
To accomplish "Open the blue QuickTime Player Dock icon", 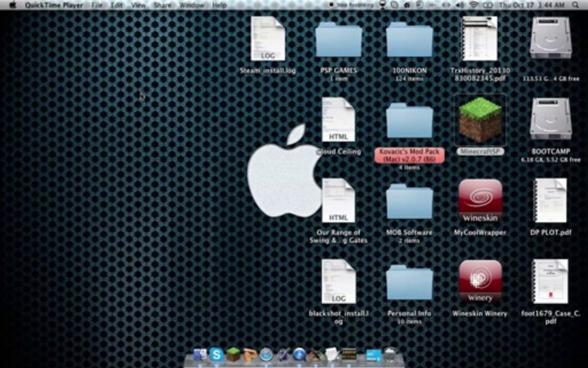I will point(299,356).
